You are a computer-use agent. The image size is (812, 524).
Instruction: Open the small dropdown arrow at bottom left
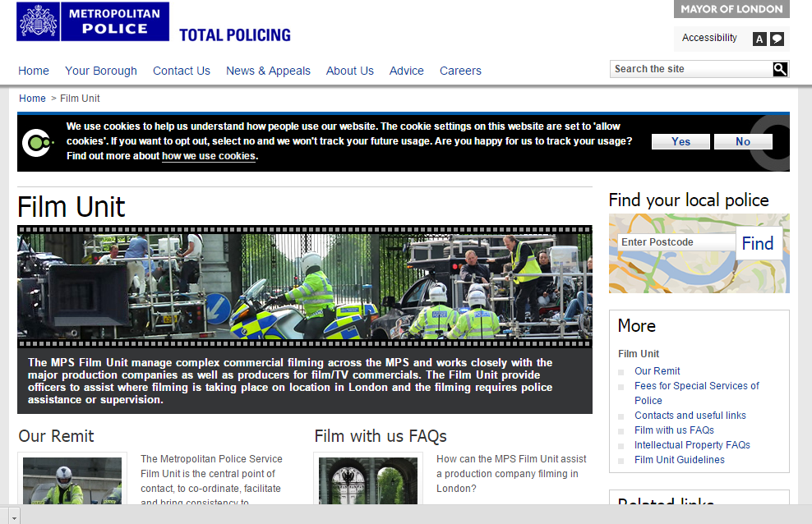[x=15, y=517]
